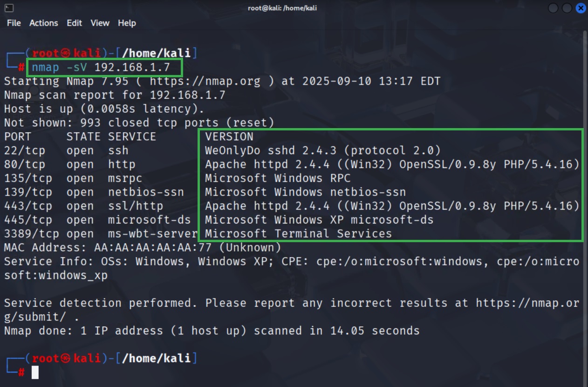Viewport: 588px width, 387px height.
Task: Click the VERSION column header text
Action: [229, 136]
